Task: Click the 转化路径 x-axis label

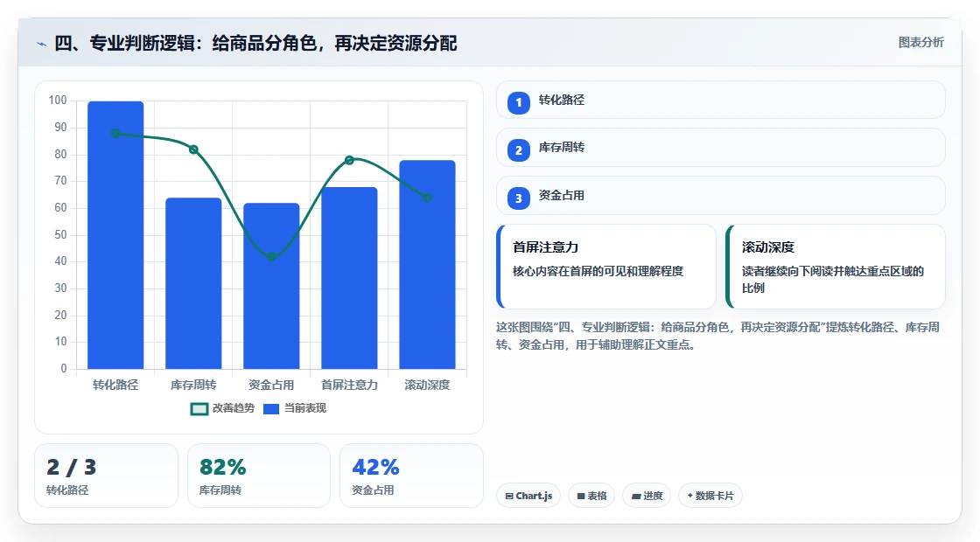Action: click(x=115, y=386)
